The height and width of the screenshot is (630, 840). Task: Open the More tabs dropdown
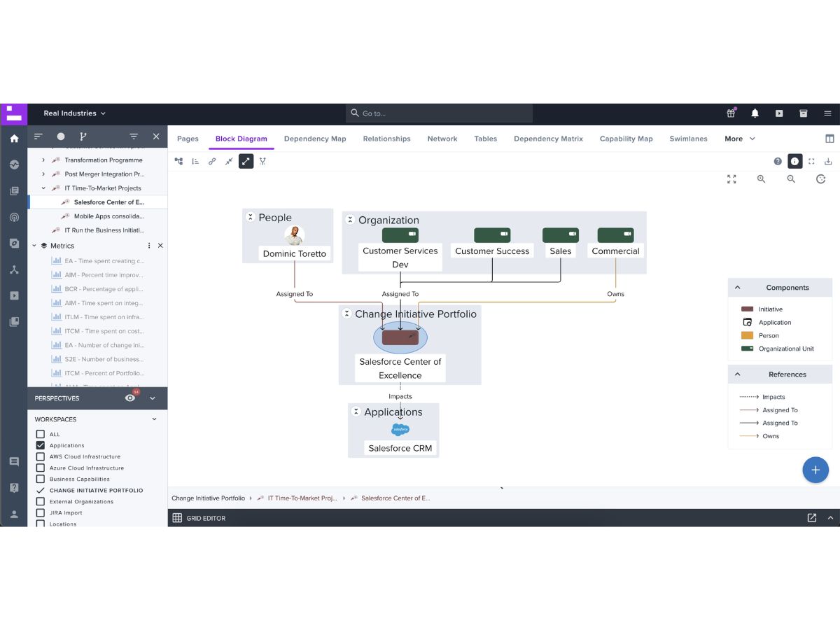(x=740, y=139)
